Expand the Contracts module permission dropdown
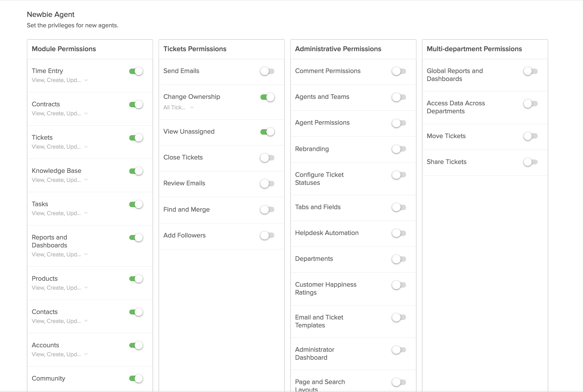Viewport: 583px width, 392px height. (86, 114)
